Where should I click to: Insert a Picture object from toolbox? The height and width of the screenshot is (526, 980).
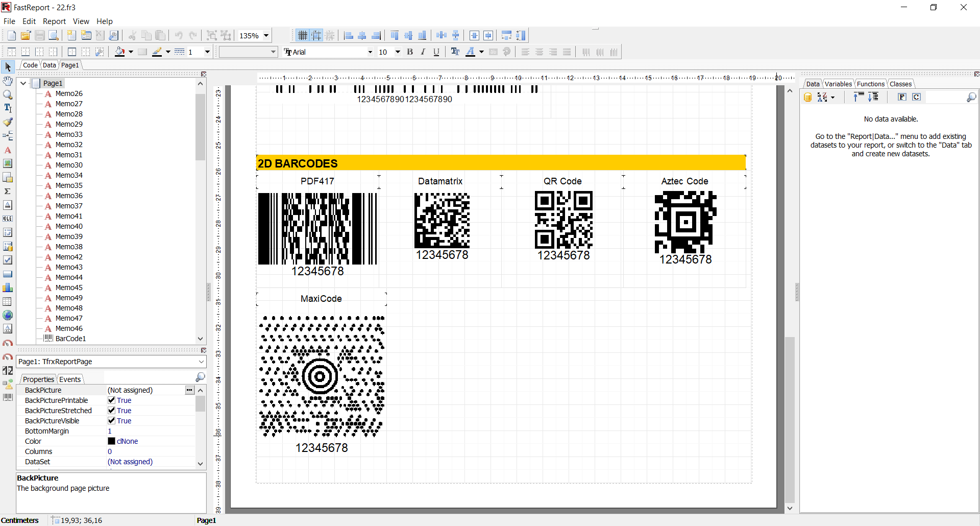tap(8, 164)
